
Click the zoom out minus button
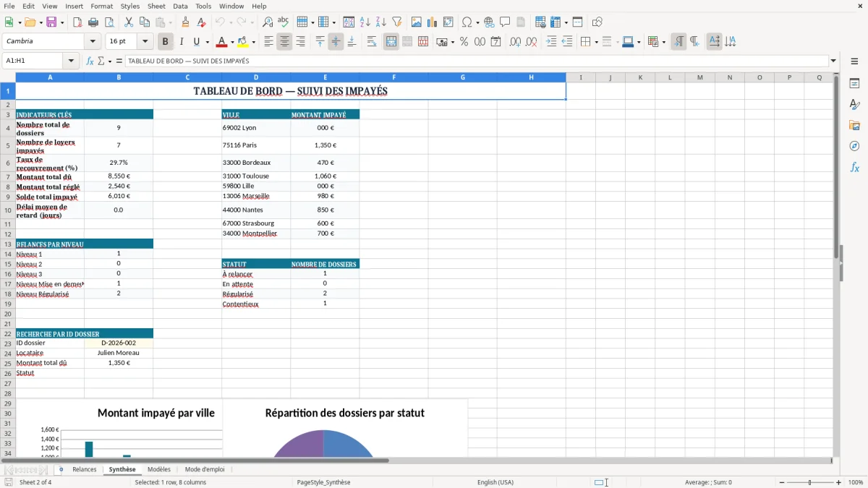click(x=781, y=482)
